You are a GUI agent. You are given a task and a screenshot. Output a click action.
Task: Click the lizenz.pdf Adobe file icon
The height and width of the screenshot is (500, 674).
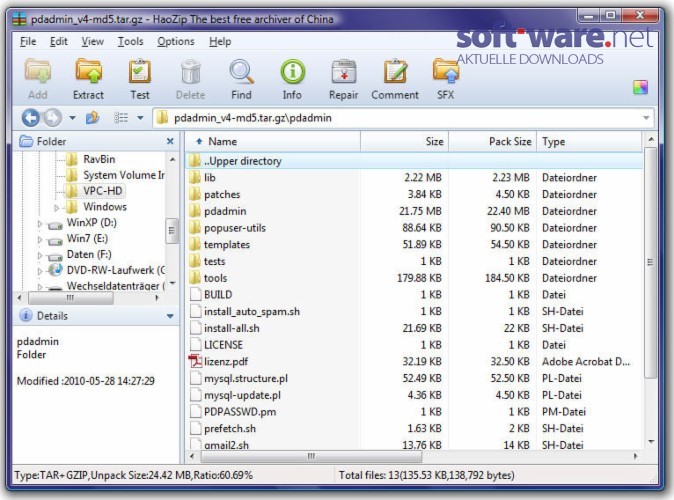coord(195,361)
